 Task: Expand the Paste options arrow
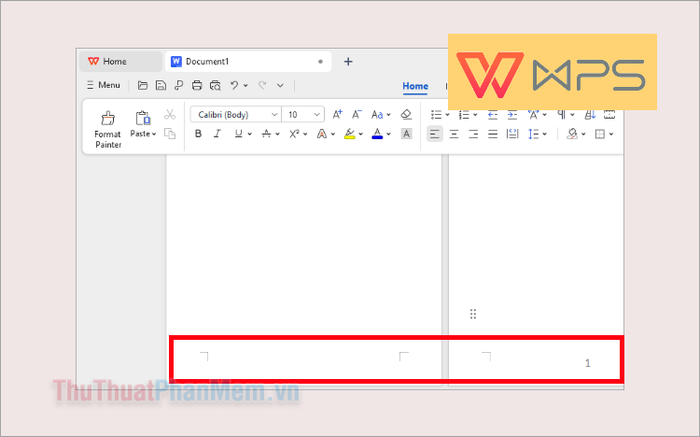(x=154, y=134)
